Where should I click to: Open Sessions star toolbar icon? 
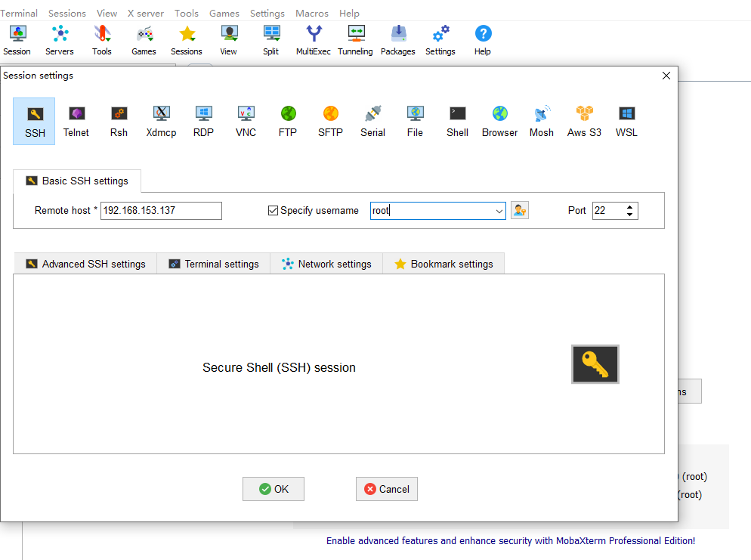[x=187, y=40]
